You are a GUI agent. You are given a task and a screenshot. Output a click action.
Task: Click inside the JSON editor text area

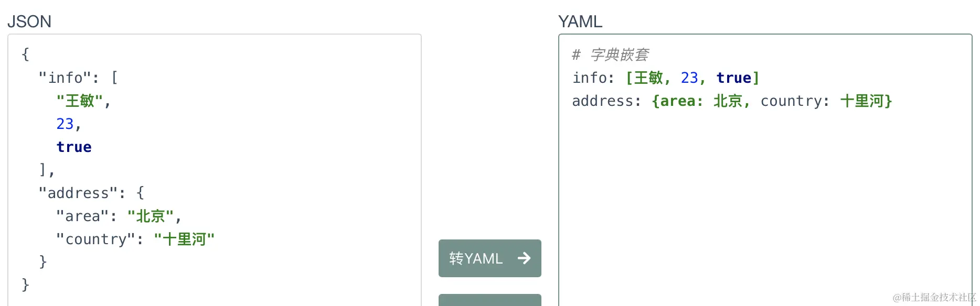215,170
